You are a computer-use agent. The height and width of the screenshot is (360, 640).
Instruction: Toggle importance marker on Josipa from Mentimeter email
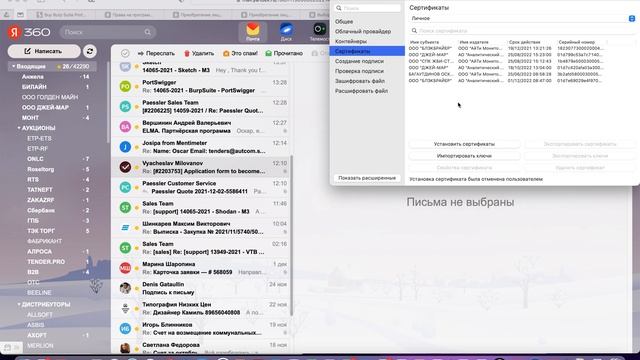click(x=137, y=147)
